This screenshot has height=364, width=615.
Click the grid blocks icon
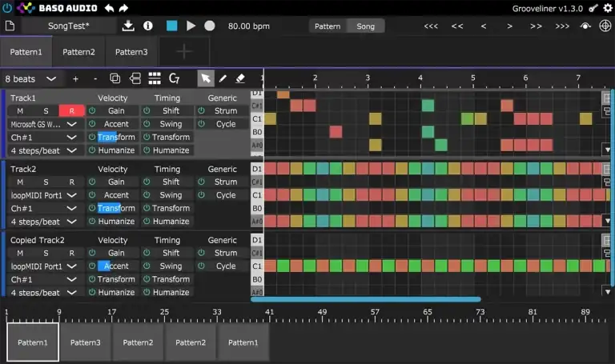pos(155,78)
